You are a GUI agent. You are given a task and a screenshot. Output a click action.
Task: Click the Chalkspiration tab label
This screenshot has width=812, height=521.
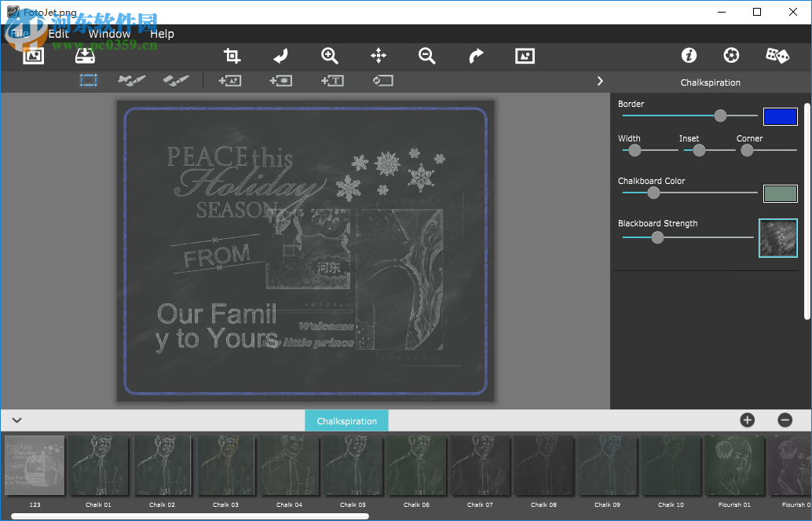[346, 420]
